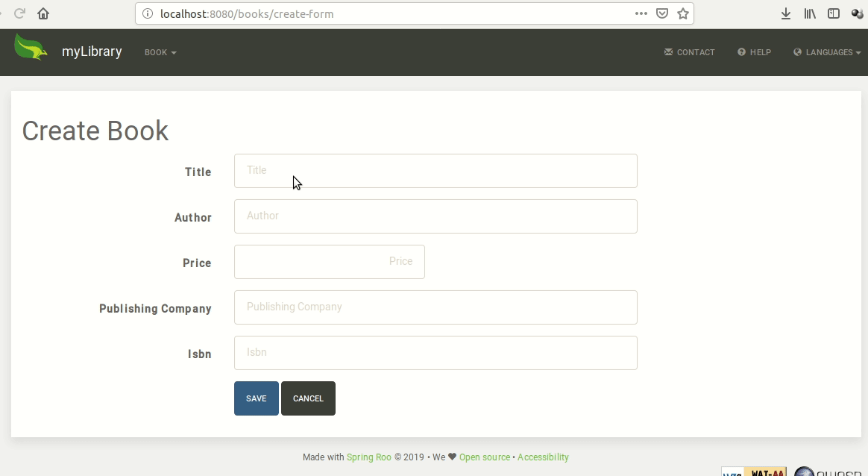Click the CANCEL button
This screenshot has height=476, width=868.
pos(308,398)
